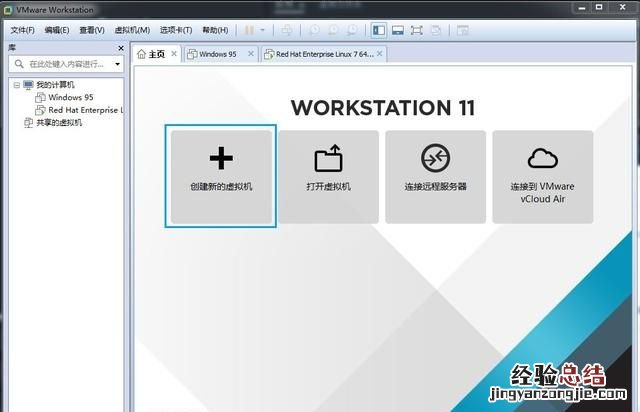The width and height of the screenshot is (640, 412).
Task: Open the 查看(V) menu
Action: tap(92, 30)
